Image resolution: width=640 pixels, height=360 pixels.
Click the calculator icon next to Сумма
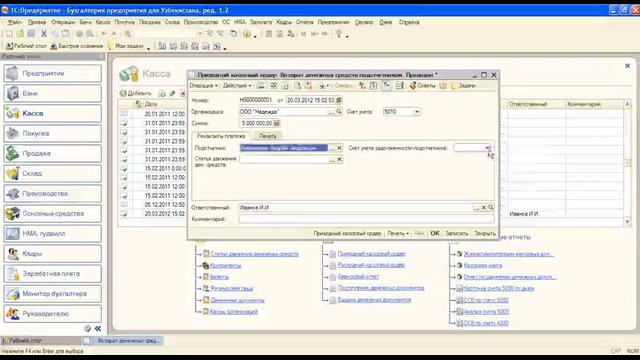276,123
